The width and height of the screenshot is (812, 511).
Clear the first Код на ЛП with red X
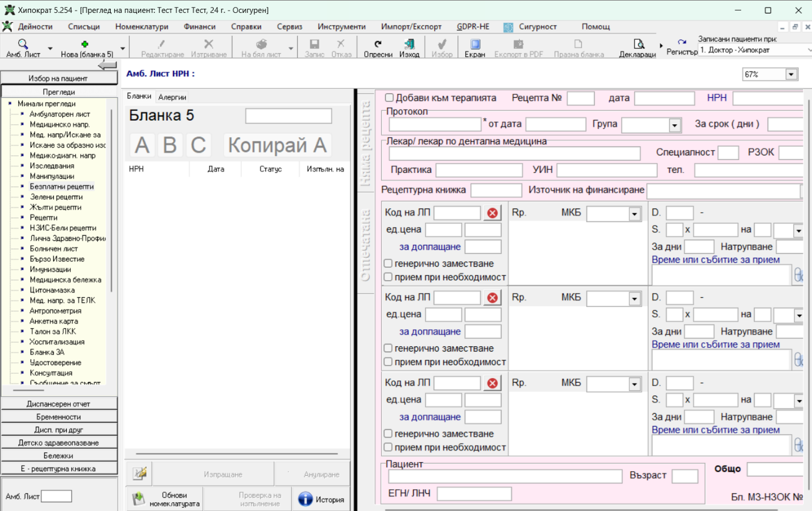coord(493,213)
